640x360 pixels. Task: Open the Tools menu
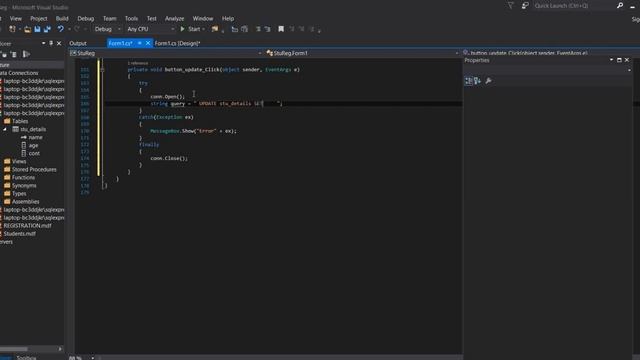coord(131,19)
